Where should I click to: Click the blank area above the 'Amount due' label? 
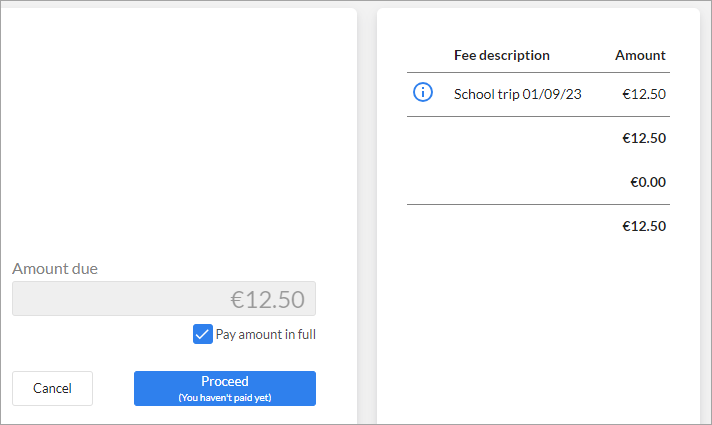point(178,132)
